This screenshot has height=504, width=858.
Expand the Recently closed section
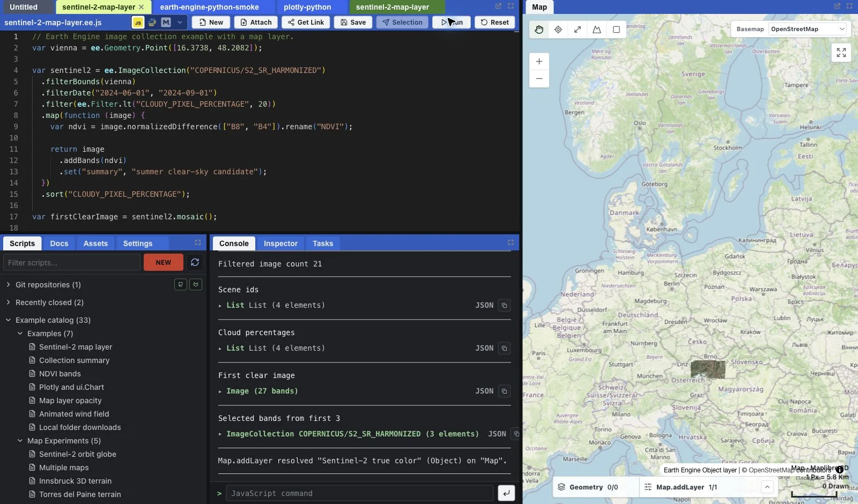8,302
